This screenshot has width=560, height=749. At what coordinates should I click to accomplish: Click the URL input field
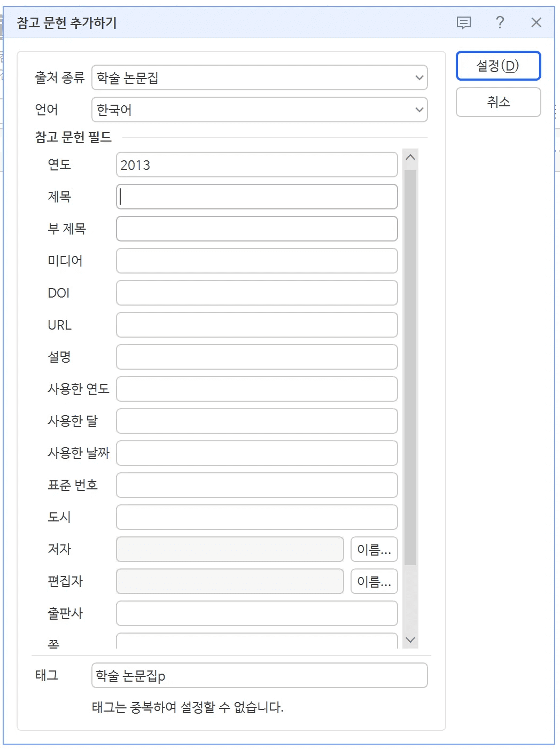256,325
